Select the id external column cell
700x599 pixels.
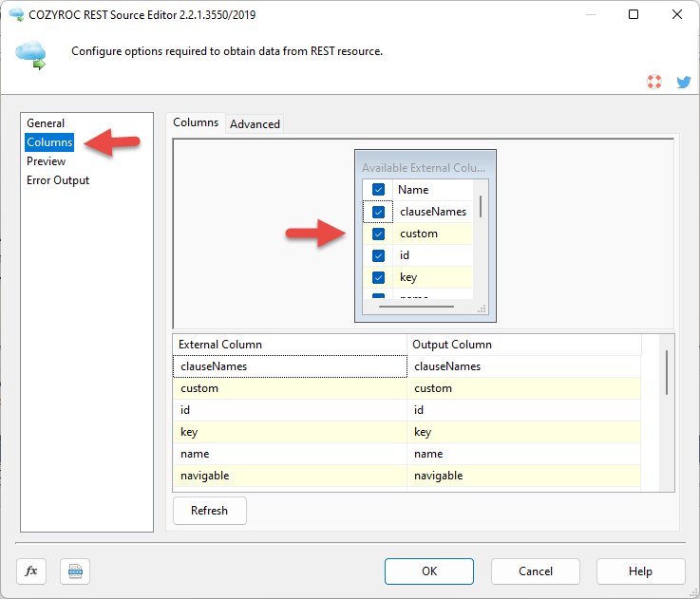[290, 410]
